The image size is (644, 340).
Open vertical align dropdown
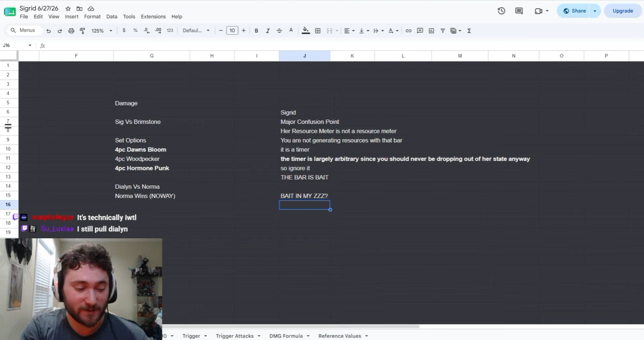tap(364, 31)
